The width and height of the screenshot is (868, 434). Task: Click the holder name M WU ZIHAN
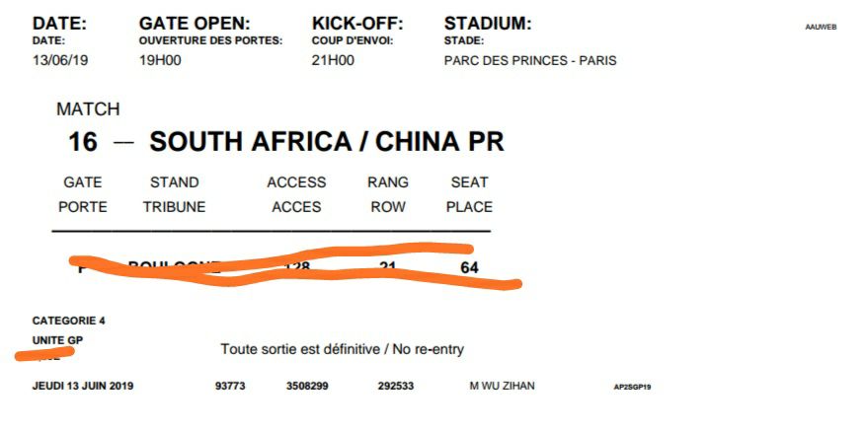pos(502,386)
